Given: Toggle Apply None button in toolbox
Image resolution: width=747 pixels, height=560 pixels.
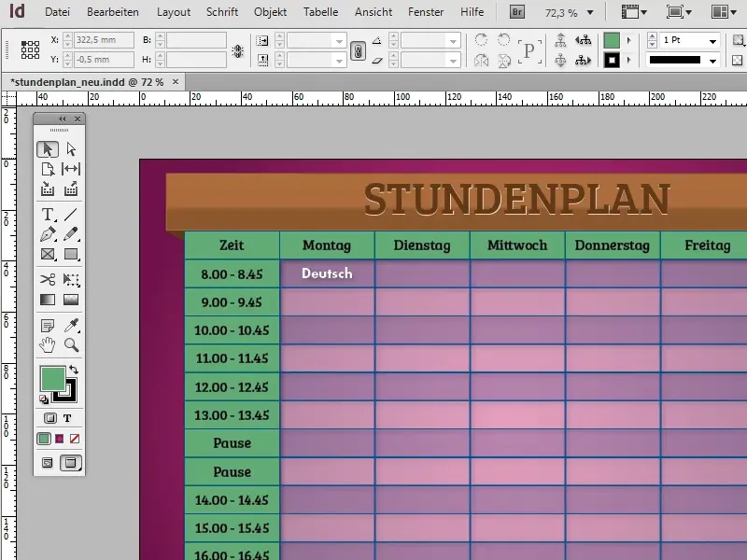Looking at the screenshot, I should [x=75, y=439].
